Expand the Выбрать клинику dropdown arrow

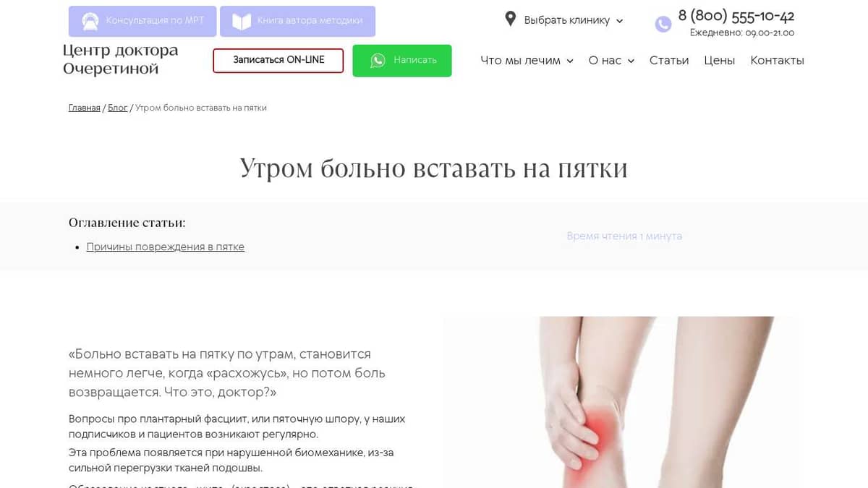click(619, 21)
